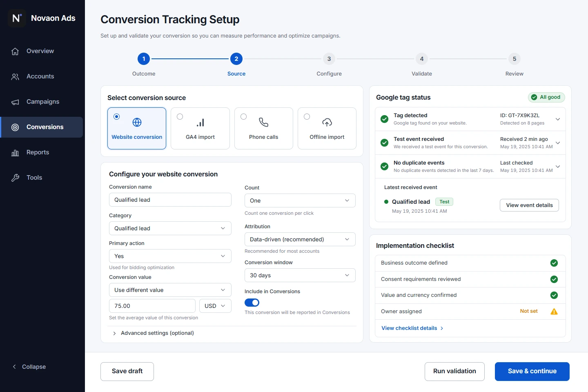The height and width of the screenshot is (392, 588).
Task: Go to step 3 Configure
Action: (x=329, y=59)
